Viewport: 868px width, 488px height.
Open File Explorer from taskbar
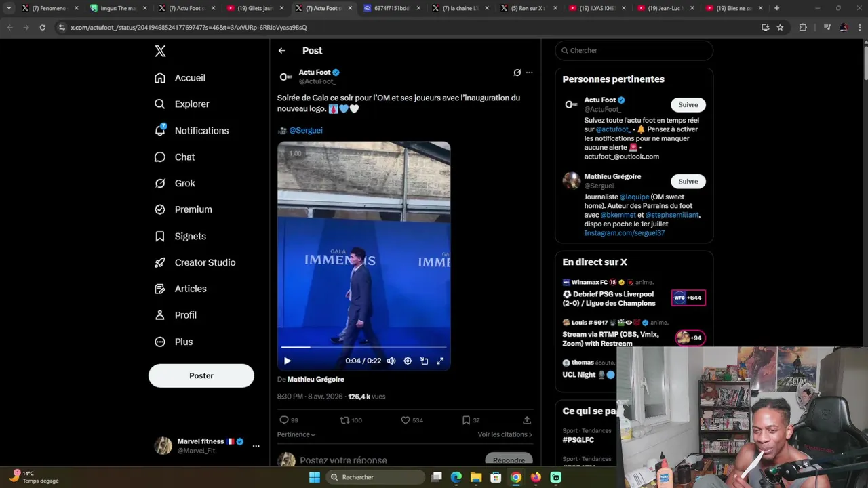click(476, 477)
